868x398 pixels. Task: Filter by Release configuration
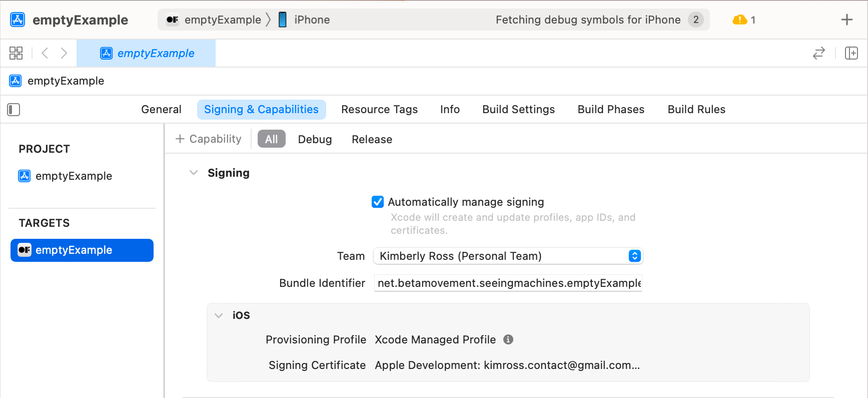click(372, 139)
